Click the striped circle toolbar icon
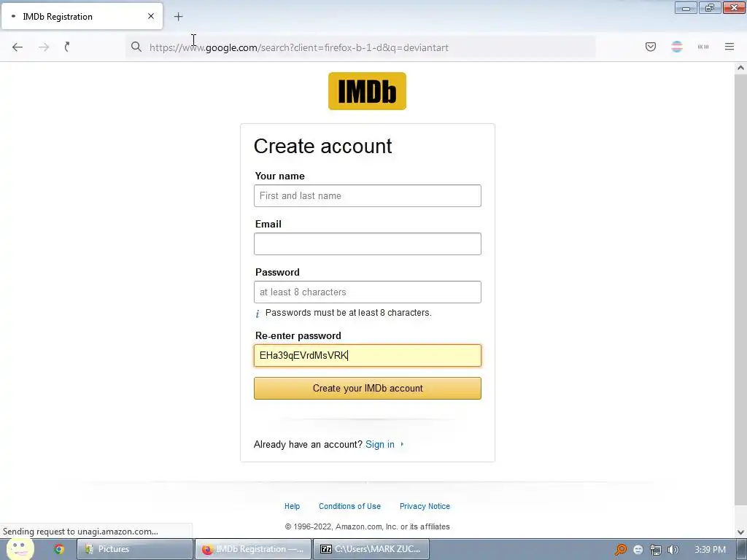Viewport: 747px width, 560px height. point(676,47)
